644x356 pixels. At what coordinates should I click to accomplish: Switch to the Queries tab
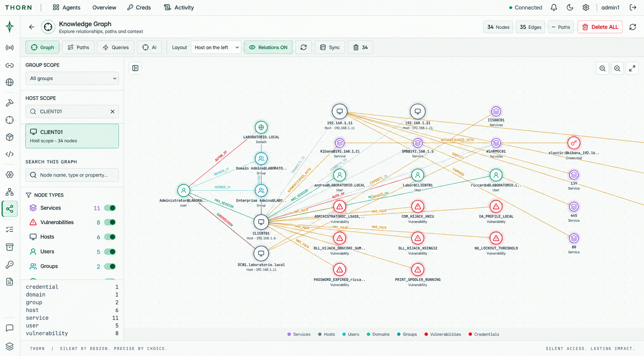[116, 47]
